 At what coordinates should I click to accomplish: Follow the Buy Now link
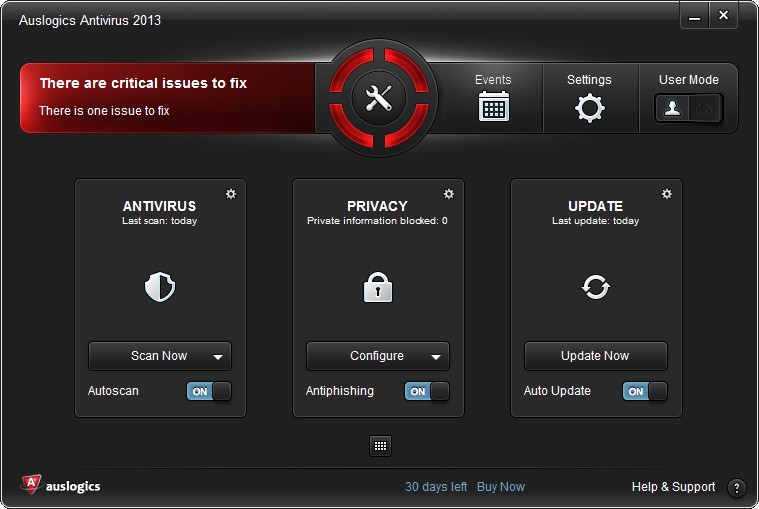coord(501,487)
